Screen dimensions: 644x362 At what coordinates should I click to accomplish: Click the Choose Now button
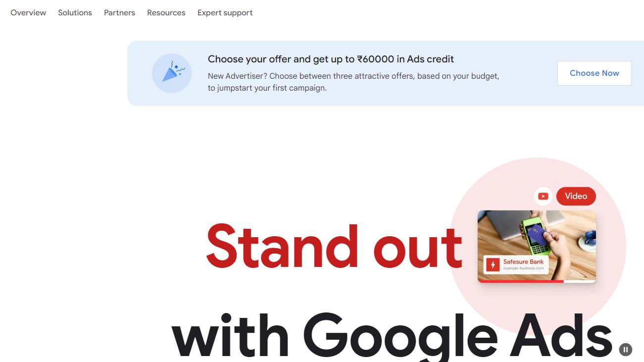click(x=594, y=73)
